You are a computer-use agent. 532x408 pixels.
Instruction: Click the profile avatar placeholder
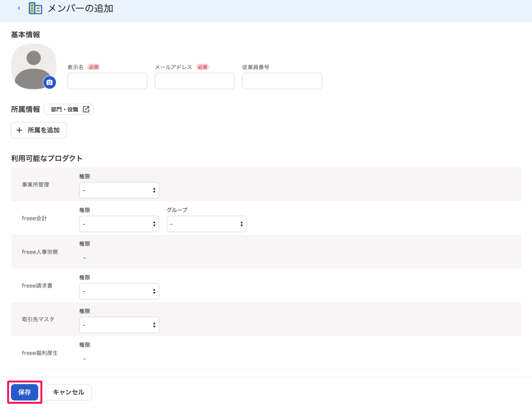click(x=34, y=67)
